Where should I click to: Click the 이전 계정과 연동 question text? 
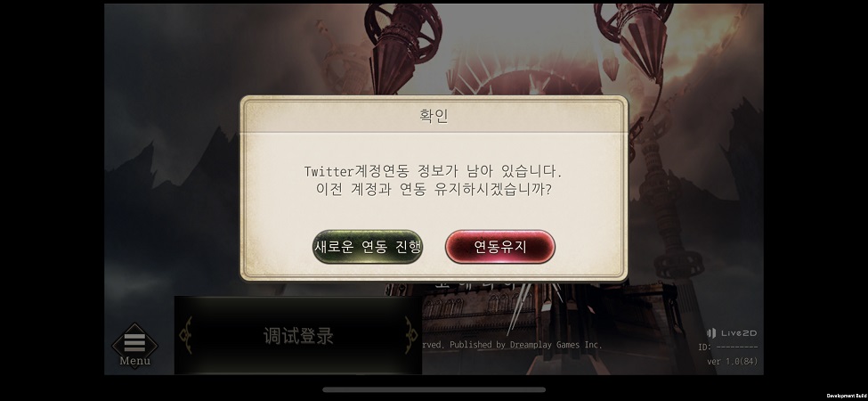[434, 190]
